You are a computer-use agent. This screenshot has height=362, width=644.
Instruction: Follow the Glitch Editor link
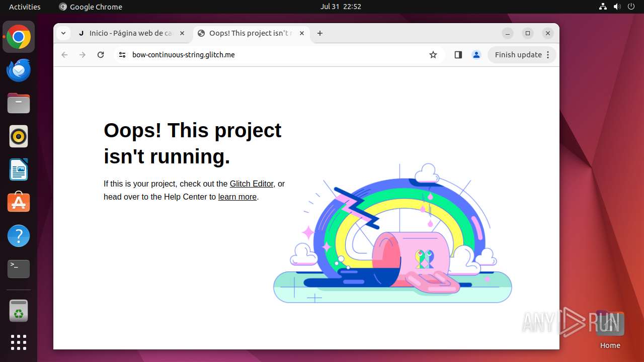click(252, 184)
